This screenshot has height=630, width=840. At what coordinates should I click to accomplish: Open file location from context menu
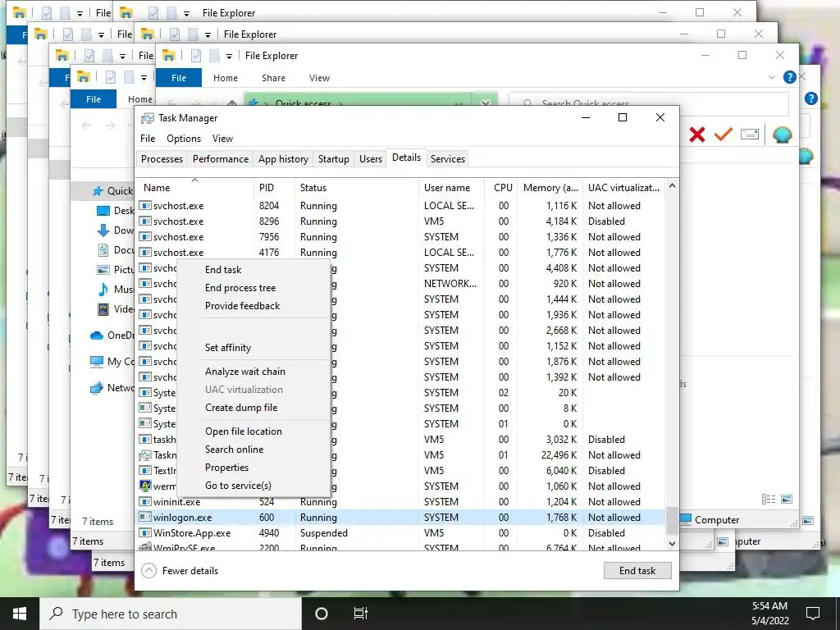(243, 431)
